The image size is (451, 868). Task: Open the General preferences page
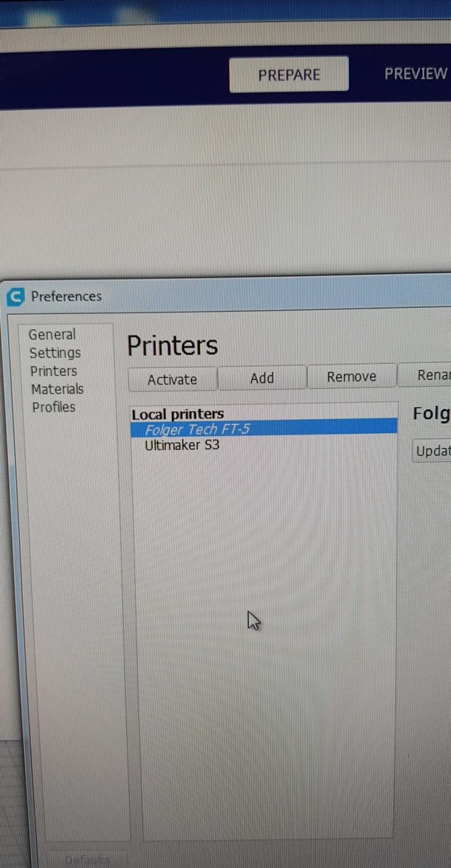[52, 334]
